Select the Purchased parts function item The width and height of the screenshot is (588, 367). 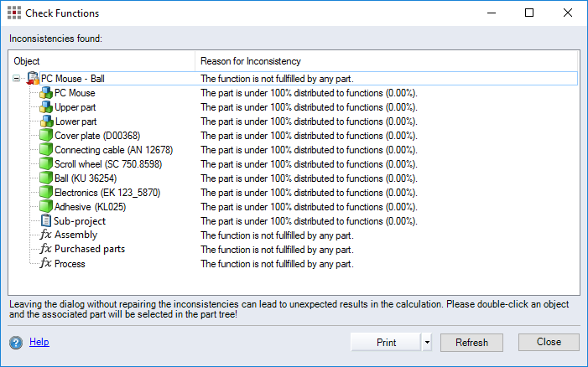tap(90, 249)
